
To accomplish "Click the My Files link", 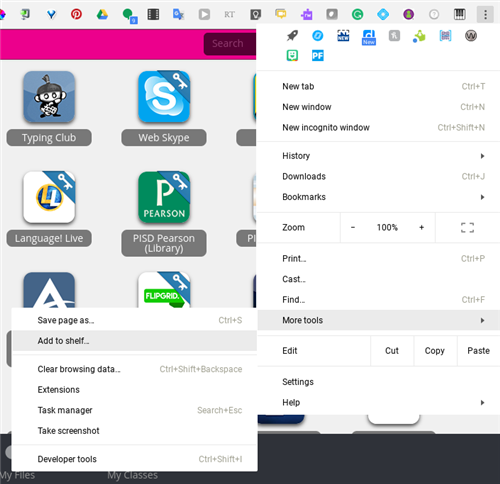I will [x=17, y=475].
